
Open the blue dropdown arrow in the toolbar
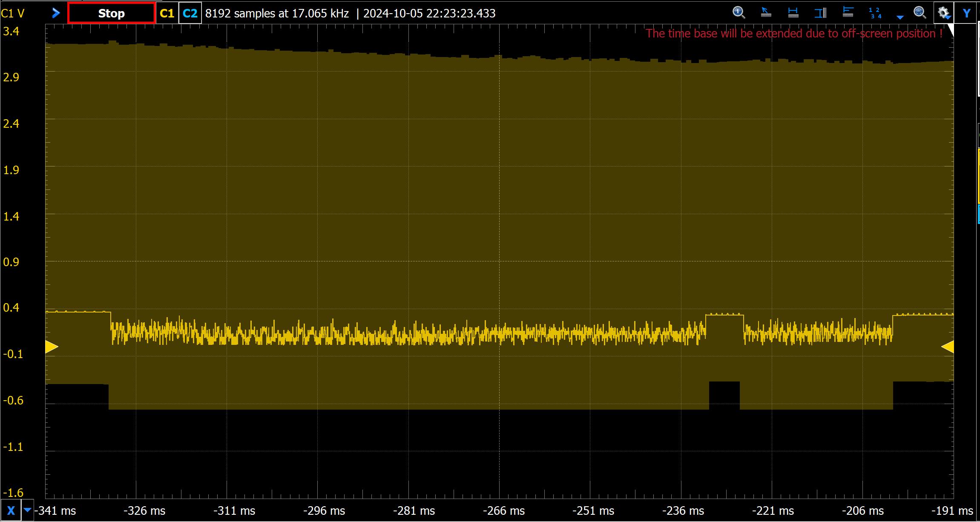[x=900, y=17]
